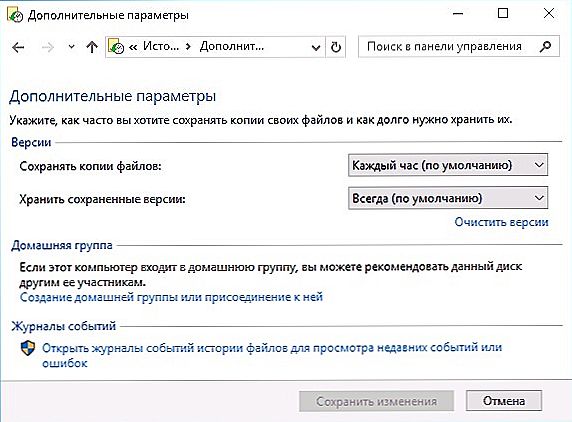
Task: Click the 'Очистить версии' link
Action: [501, 222]
